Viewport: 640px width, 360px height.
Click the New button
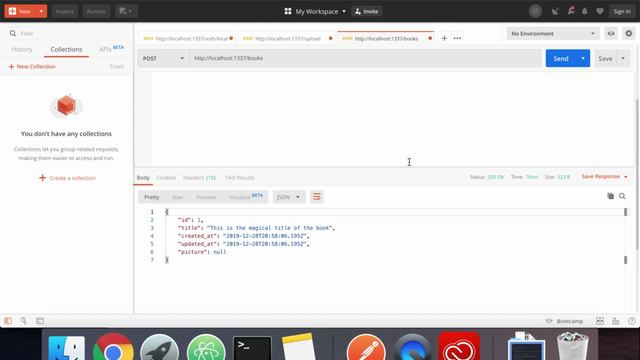coord(20,11)
